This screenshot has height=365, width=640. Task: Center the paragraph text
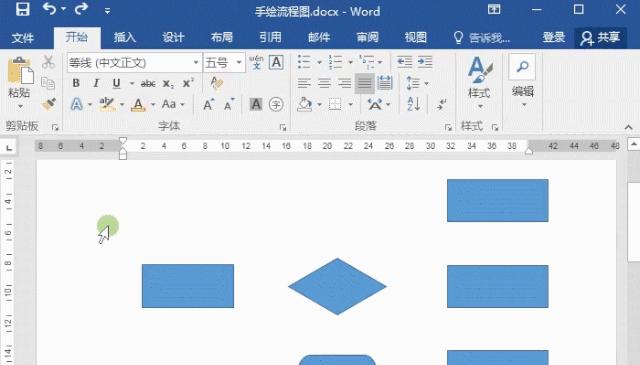pos(324,83)
